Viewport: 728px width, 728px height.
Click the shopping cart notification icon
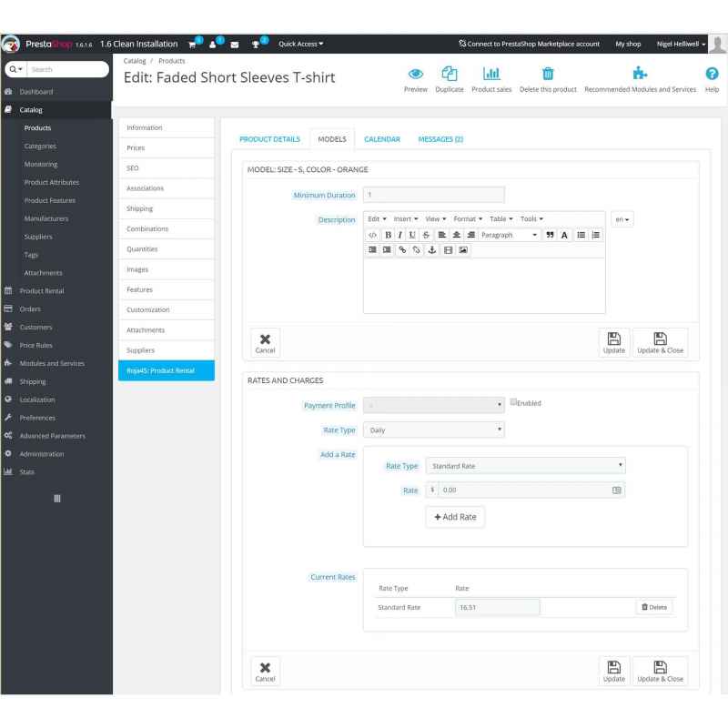pyautogui.click(x=192, y=45)
